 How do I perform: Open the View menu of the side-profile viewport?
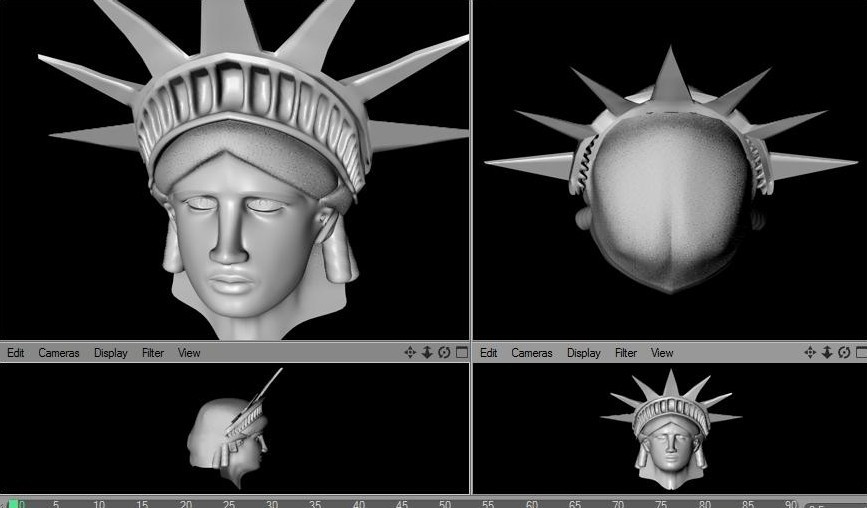click(189, 353)
